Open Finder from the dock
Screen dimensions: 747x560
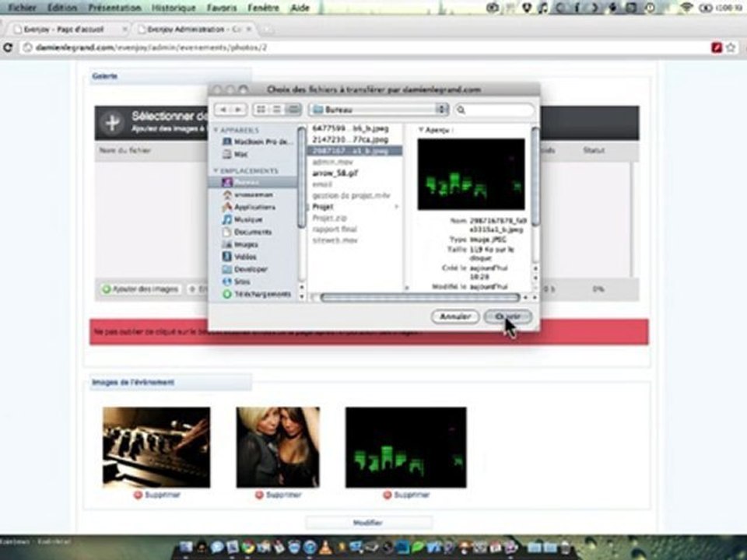186,547
